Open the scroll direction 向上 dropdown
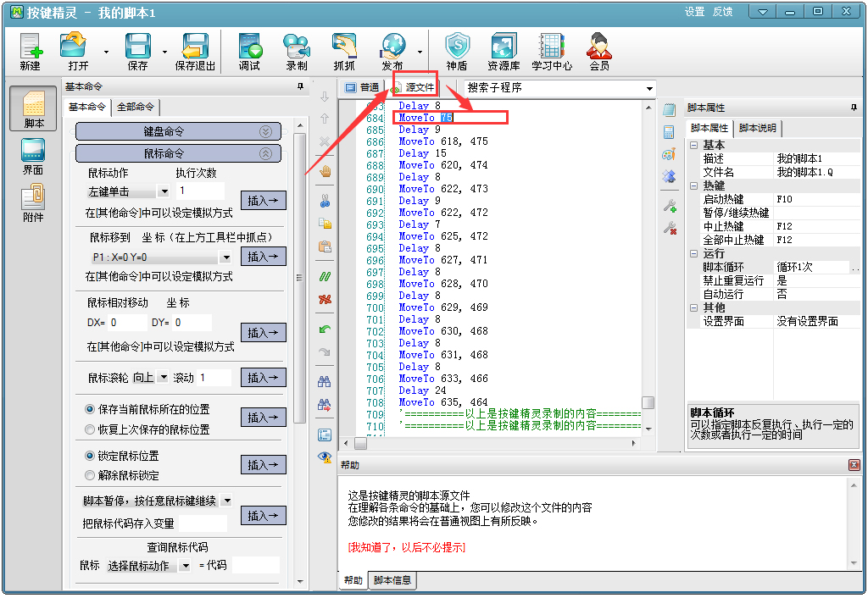Screen dimensions: 868x598 tap(163, 377)
